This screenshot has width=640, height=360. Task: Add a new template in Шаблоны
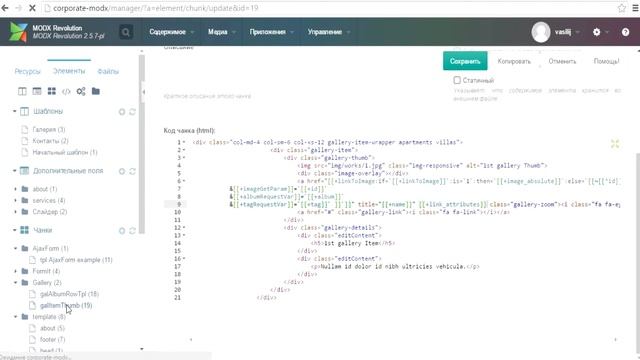pos(122,111)
